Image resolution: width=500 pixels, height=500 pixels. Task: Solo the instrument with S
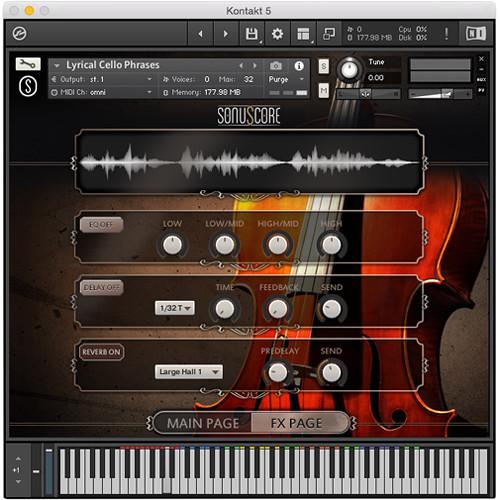coord(324,66)
